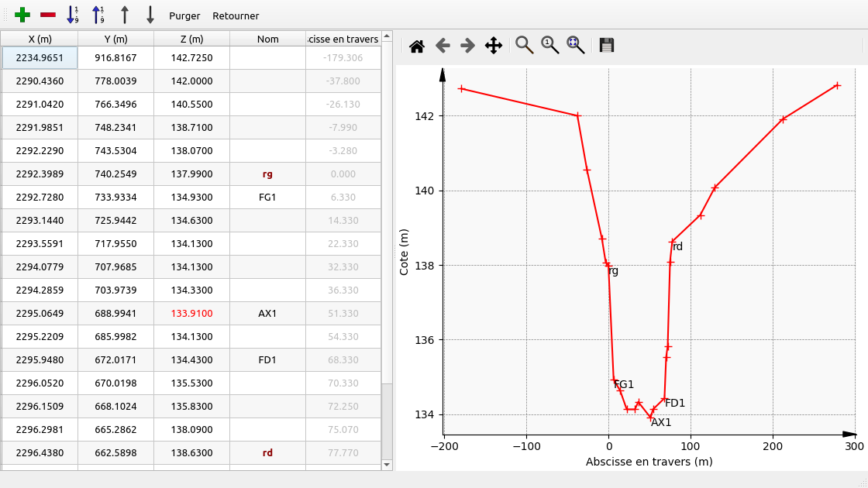Reset plot view with the home icon
This screenshot has width=868, height=488.
click(x=417, y=46)
